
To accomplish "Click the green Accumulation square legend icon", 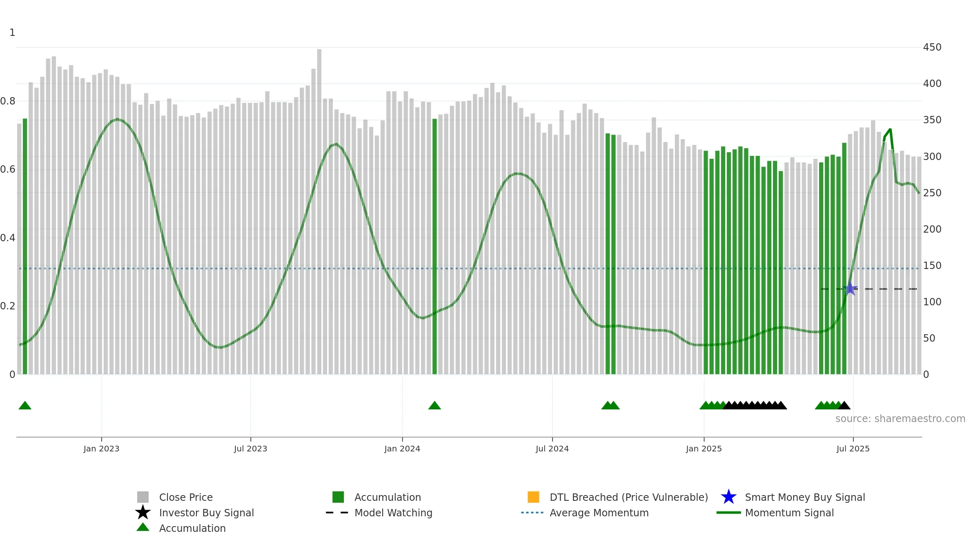I will pos(338,497).
